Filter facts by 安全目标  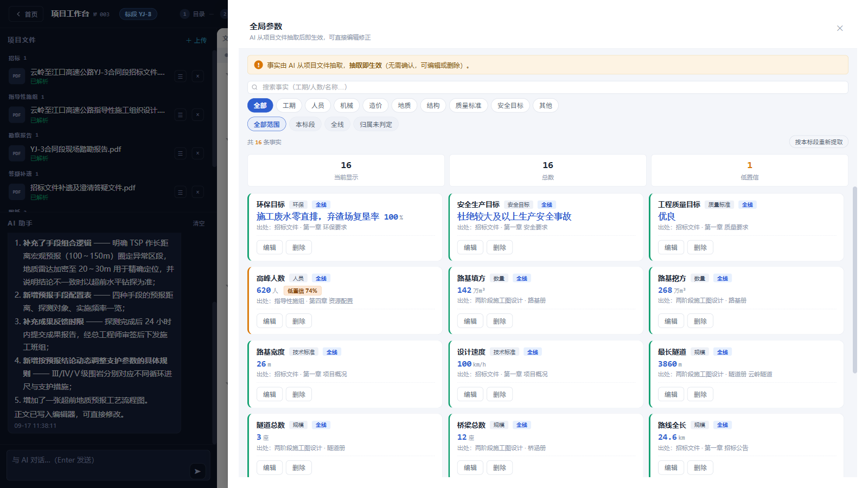point(510,106)
